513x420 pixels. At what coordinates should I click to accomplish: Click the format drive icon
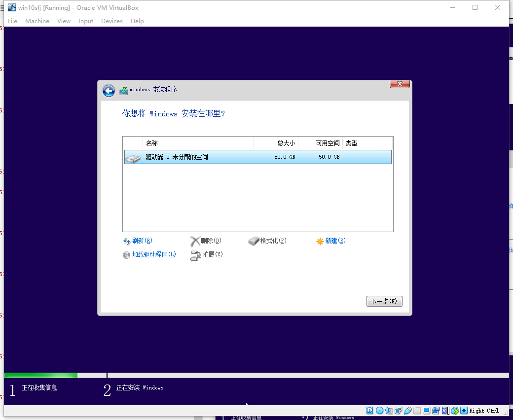point(254,241)
